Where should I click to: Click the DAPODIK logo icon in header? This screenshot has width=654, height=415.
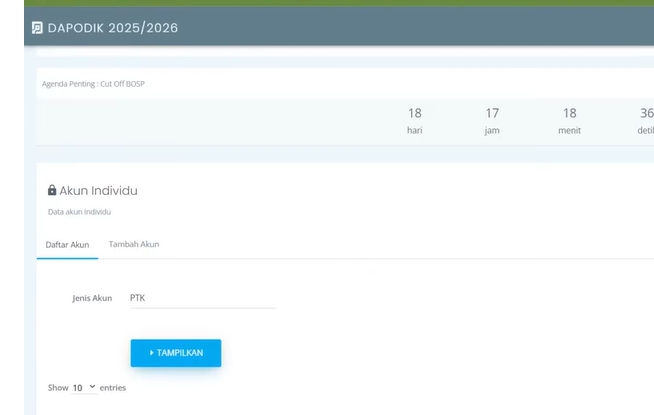37,28
